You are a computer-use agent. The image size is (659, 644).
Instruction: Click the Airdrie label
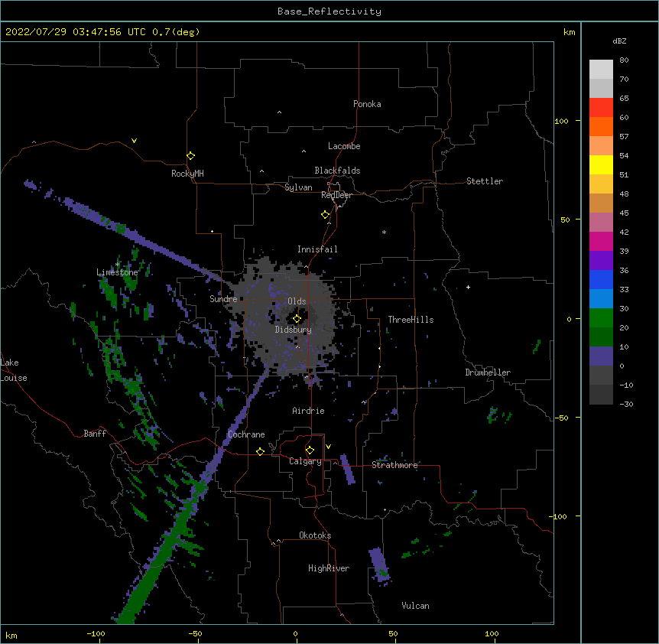click(308, 411)
